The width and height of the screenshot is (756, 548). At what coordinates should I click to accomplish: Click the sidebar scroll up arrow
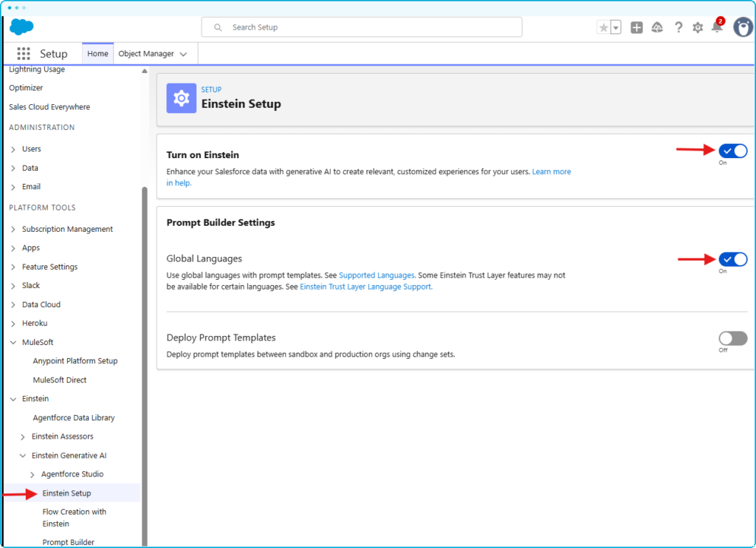(x=144, y=71)
